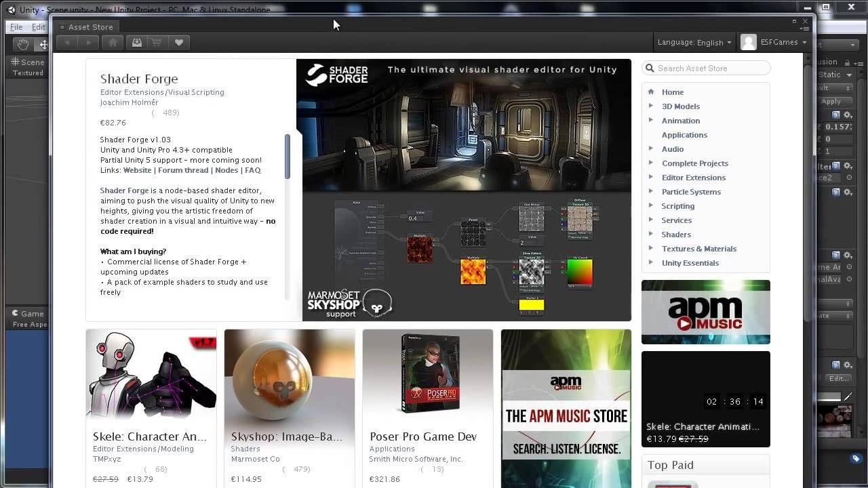
Task: Select the Hand tool in Unity toolbar
Action: click(x=22, y=45)
